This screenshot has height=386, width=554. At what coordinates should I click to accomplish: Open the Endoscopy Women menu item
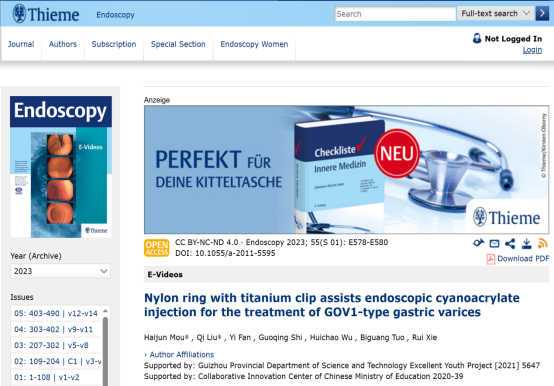click(x=254, y=44)
